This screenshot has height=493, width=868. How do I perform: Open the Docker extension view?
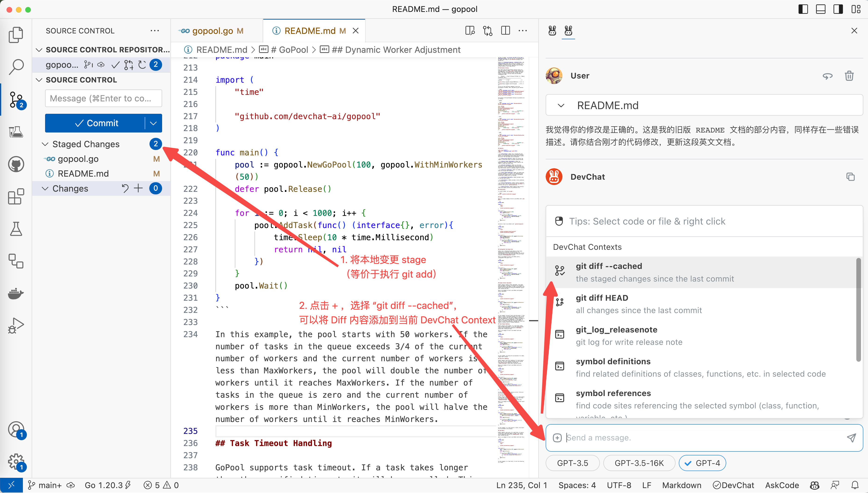(16, 294)
